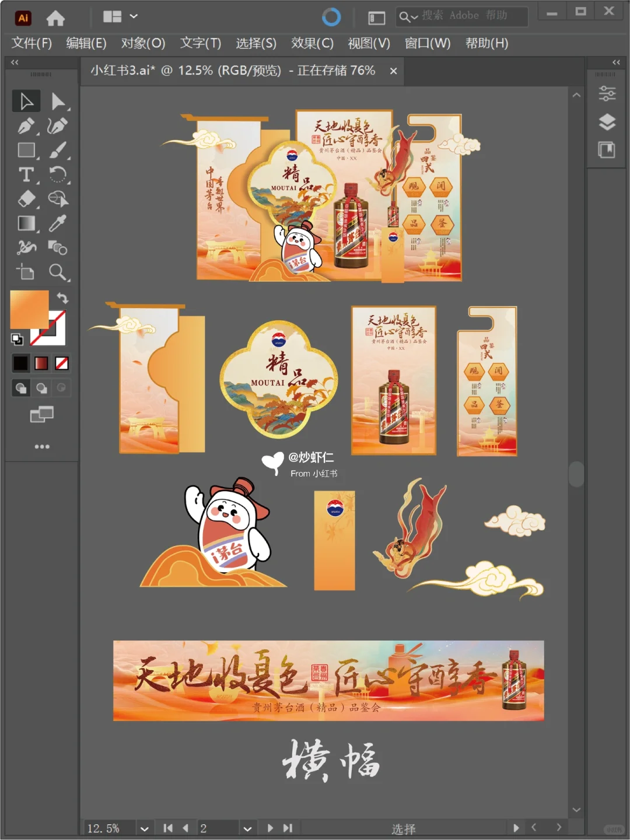Apply solid color mode button
Screen dimensions: 630x840
point(20,363)
